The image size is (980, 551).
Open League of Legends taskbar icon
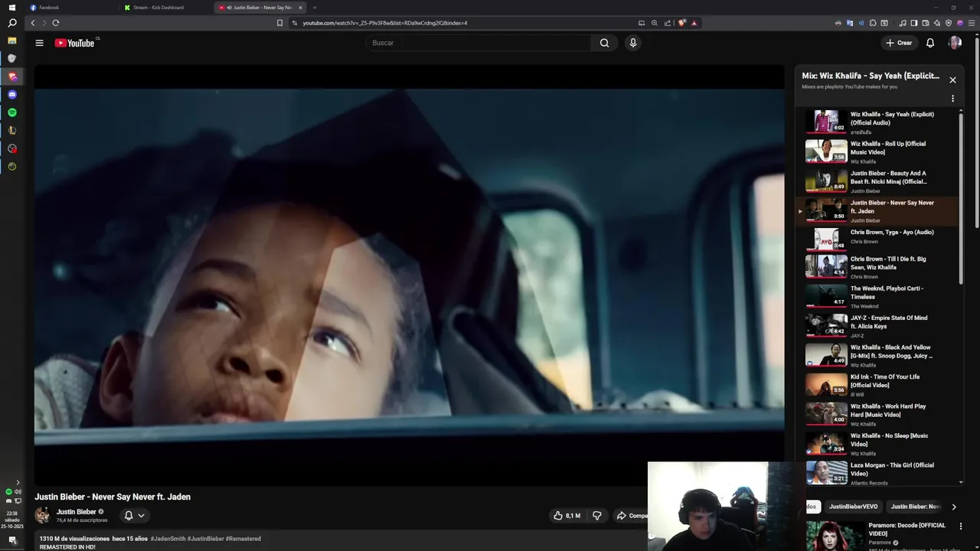pos(11,131)
